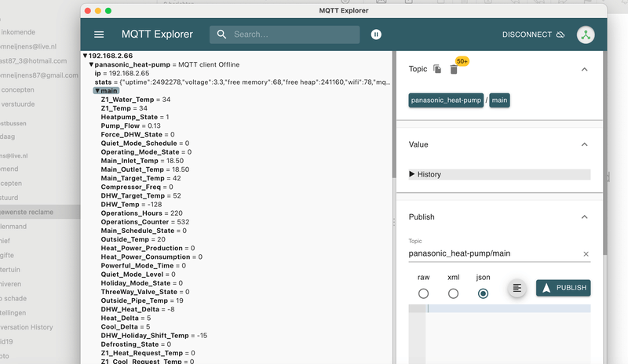628x364 pixels.
Task: Select the raw format radio button
Action: click(x=423, y=293)
